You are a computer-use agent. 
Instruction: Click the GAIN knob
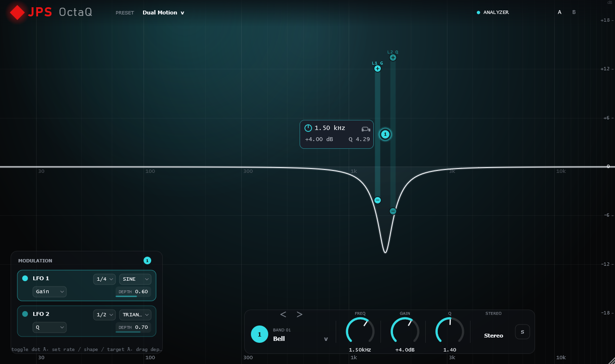pos(405,331)
